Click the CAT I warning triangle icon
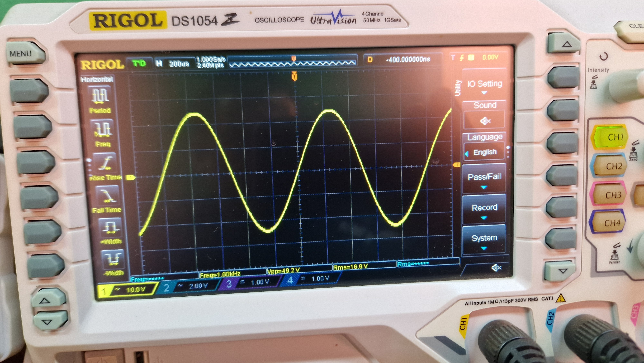This screenshot has width=644, height=363. click(x=561, y=298)
